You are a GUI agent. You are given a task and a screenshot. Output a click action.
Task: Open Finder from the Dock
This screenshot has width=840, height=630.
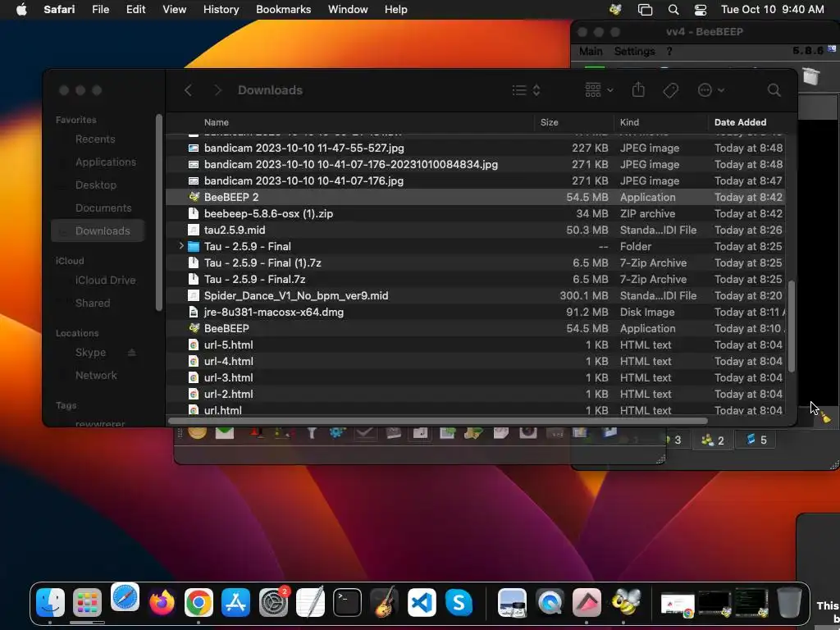[x=50, y=603]
